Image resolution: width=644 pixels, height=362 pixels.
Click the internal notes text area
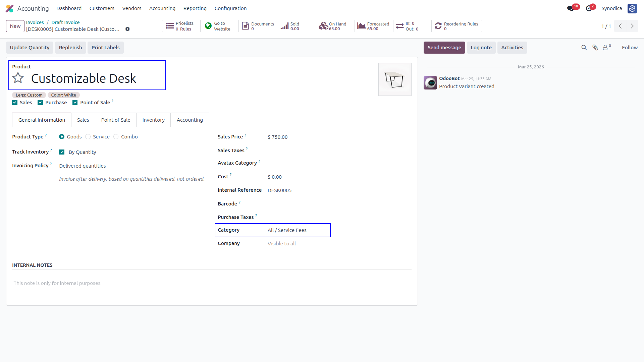click(x=212, y=284)
